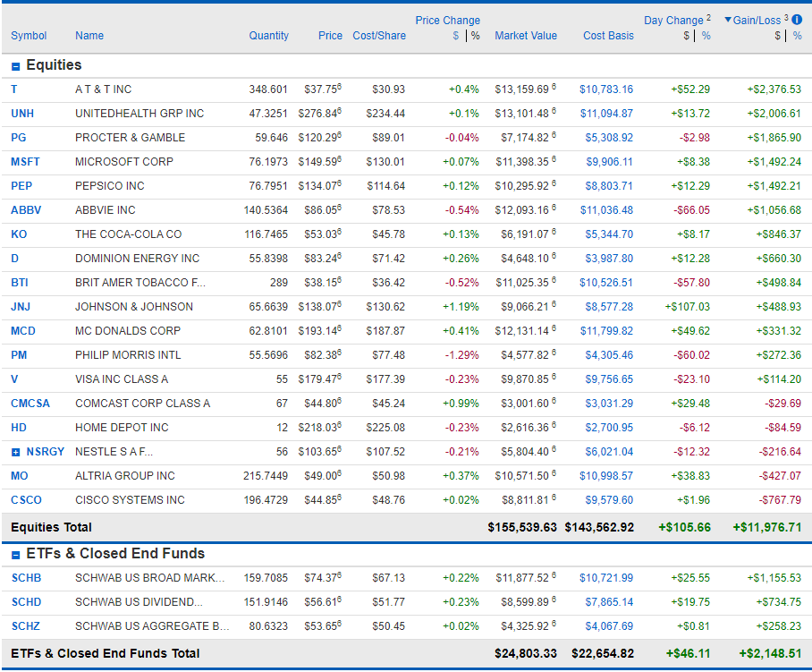Open SCHD cost basis $7,865.14
The width and height of the screenshot is (812, 672).
coord(609,602)
